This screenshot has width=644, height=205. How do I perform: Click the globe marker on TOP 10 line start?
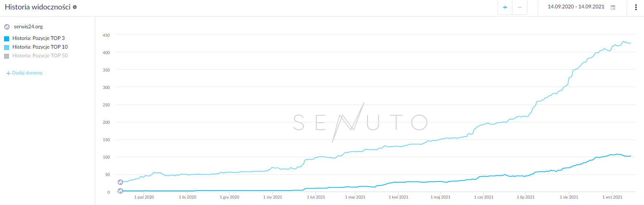coord(120,182)
